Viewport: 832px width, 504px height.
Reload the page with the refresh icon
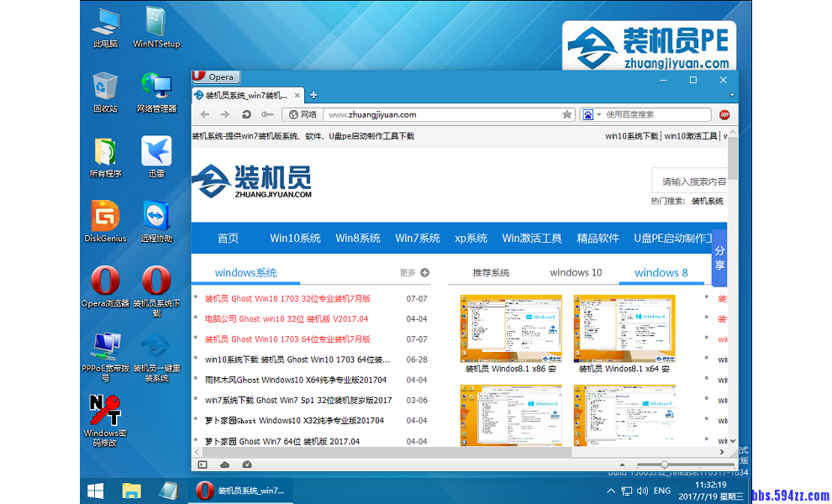pos(246,115)
